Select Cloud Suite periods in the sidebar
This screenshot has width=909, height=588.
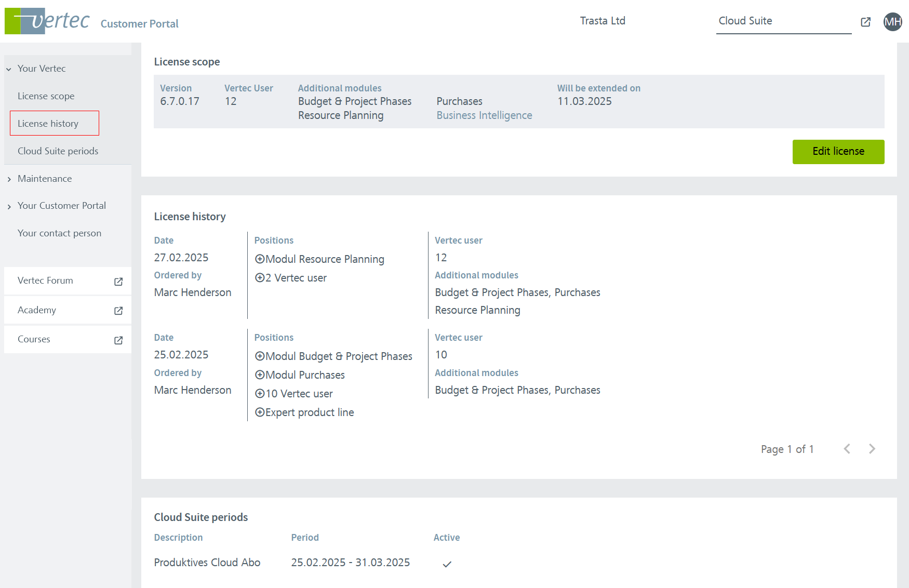(x=58, y=151)
